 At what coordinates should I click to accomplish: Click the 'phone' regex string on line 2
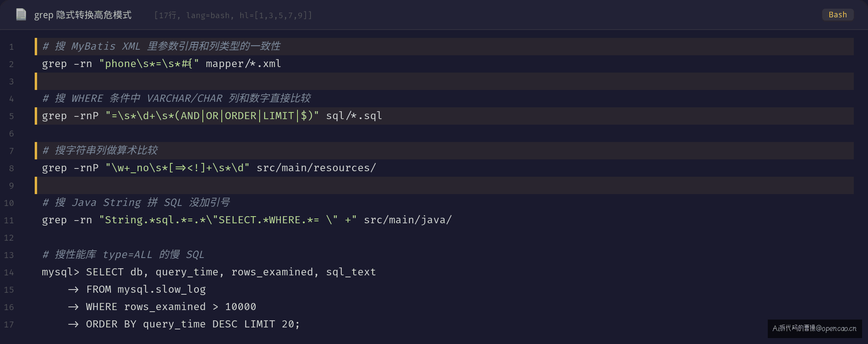(x=149, y=64)
